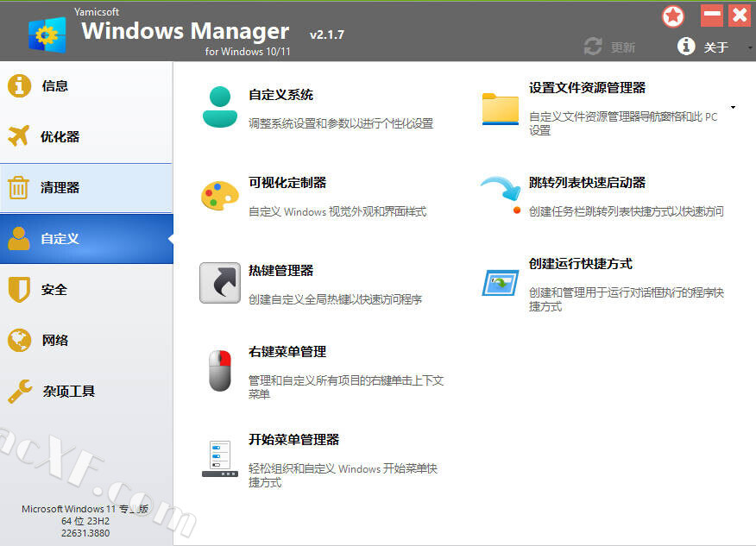The height and width of the screenshot is (546, 756).
Task: Expand the dropdown arrow beside 关于
Action: [750, 47]
